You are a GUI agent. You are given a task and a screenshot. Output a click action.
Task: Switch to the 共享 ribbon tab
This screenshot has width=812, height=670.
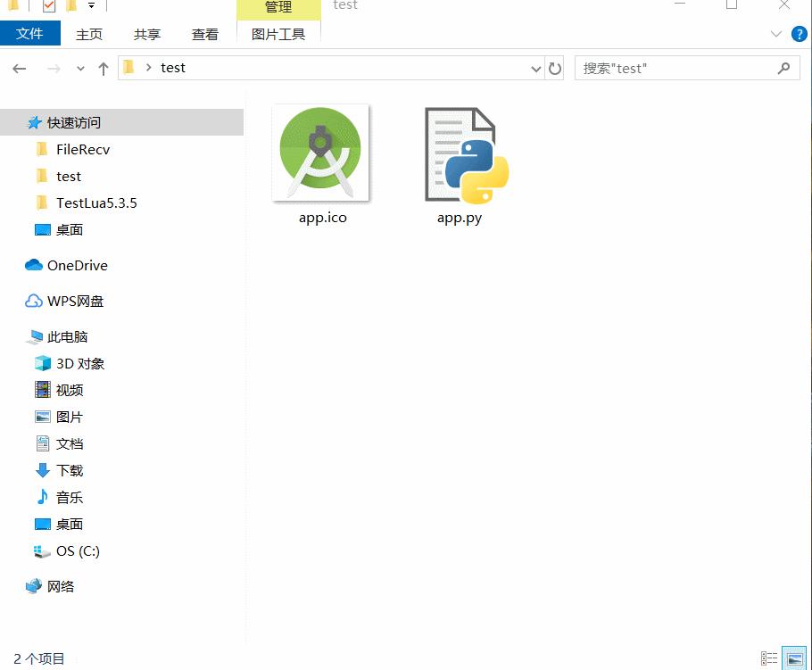(x=147, y=35)
